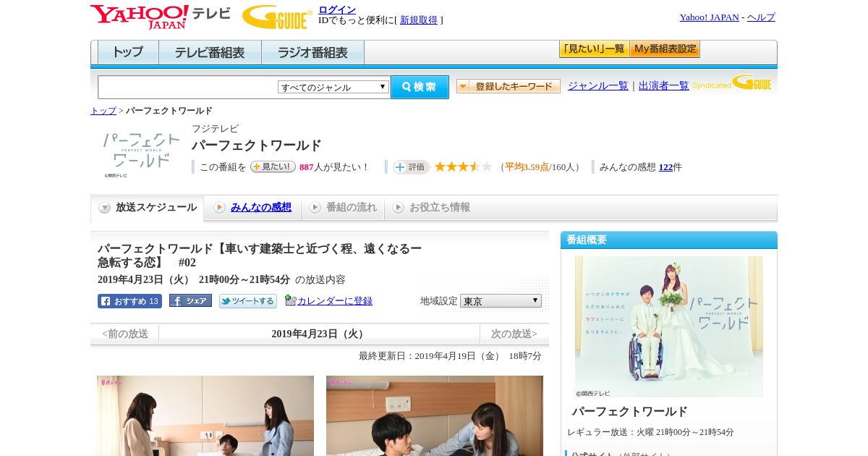The height and width of the screenshot is (456, 868).
Task: Click the Twitter ツイートする button
Action: pos(248,301)
